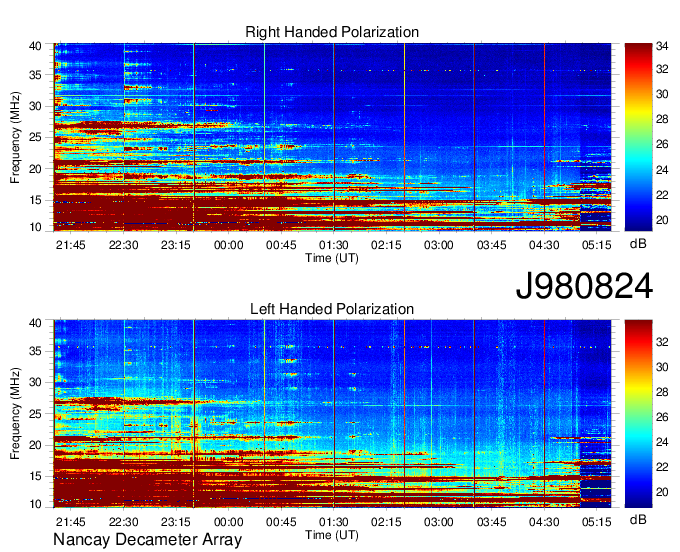Screen dimensions: 680x552
Task: Click the 05:15 time tick of Right Handed plot
Action: click(x=596, y=245)
